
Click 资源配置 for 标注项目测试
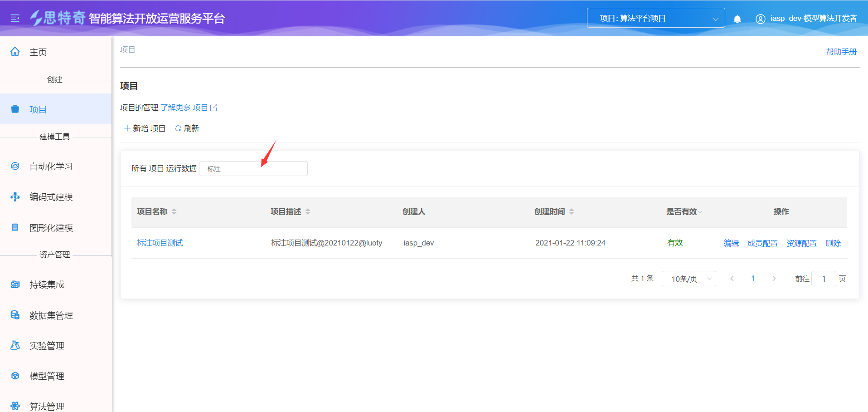tap(801, 243)
